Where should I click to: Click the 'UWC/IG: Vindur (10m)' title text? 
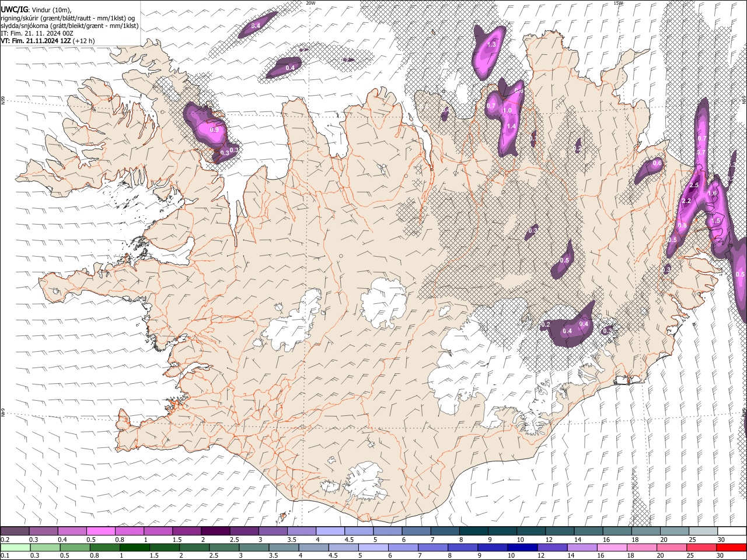click(36, 10)
